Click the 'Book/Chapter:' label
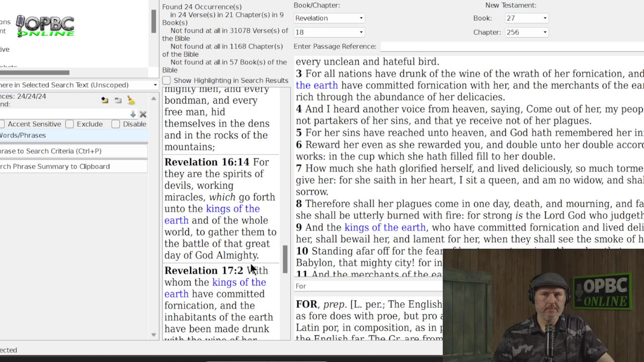 317,5
